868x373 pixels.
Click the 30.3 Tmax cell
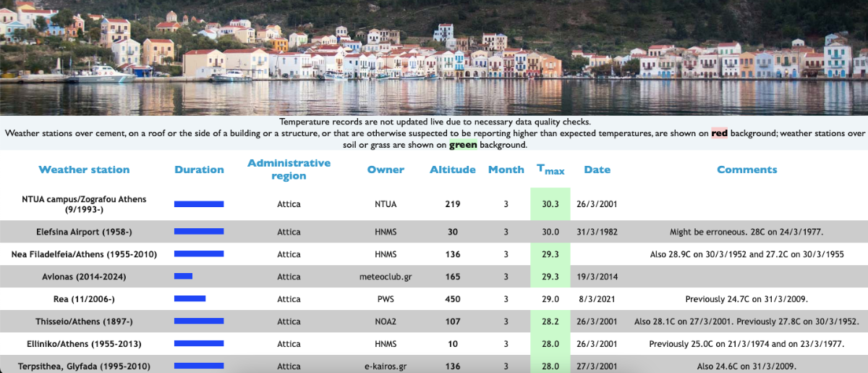pos(550,204)
